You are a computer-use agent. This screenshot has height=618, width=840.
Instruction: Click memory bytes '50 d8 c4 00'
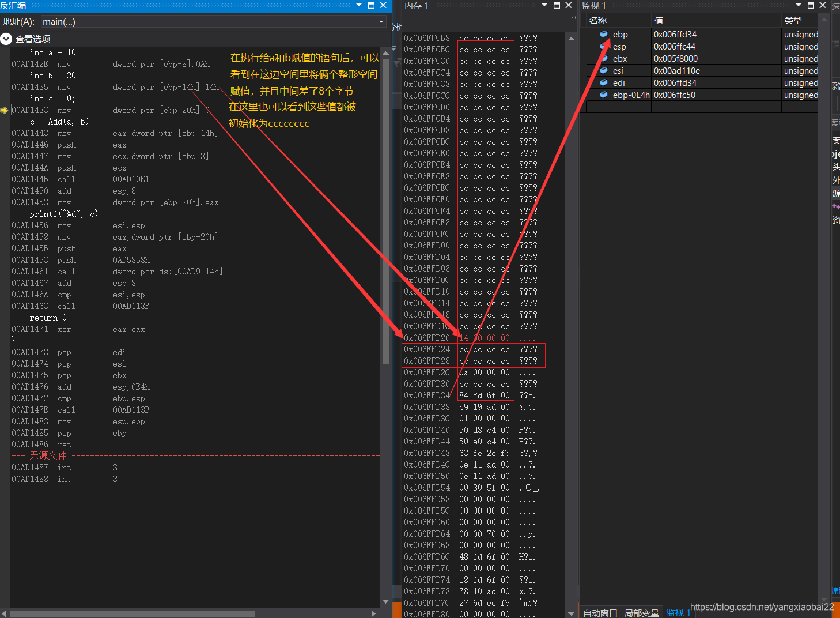click(485, 430)
